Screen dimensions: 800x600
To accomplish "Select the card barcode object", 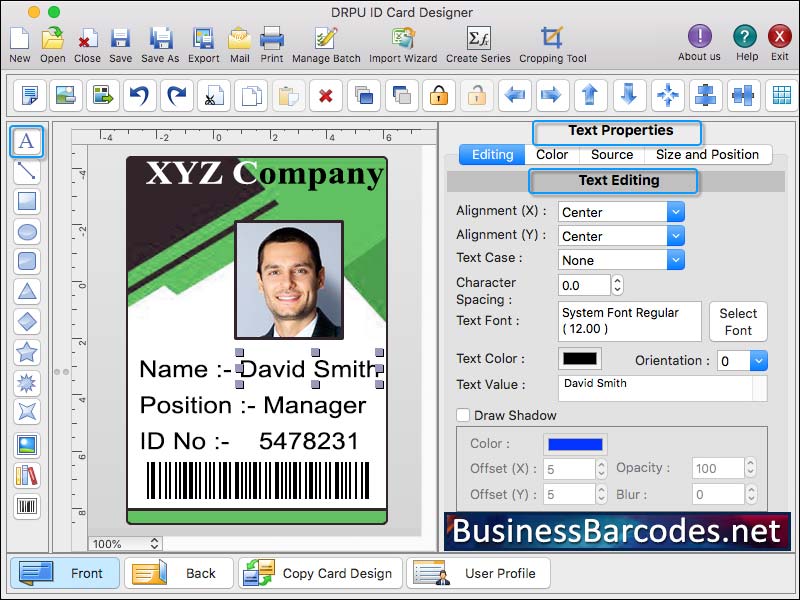I will [258, 481].
